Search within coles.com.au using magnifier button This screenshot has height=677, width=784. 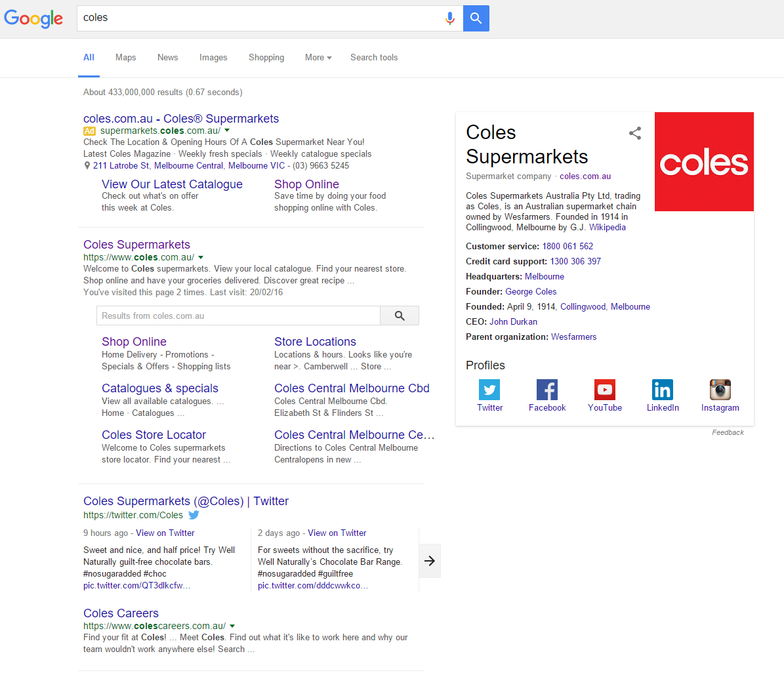point(400,316)
